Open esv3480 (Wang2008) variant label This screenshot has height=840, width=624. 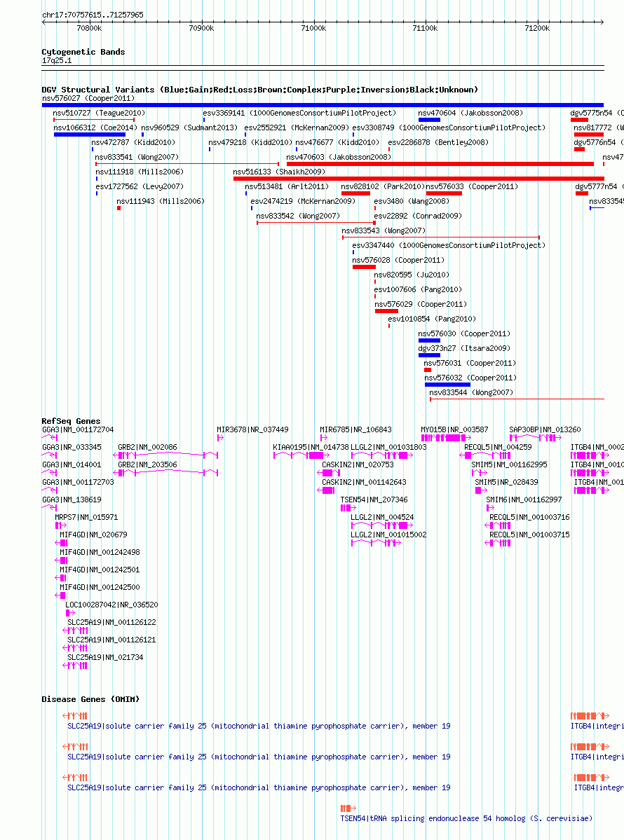click(x=411, y=202)
